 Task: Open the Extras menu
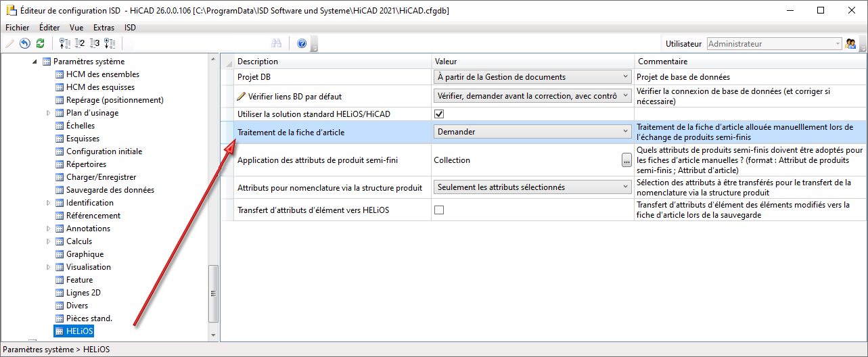point(104,28)
